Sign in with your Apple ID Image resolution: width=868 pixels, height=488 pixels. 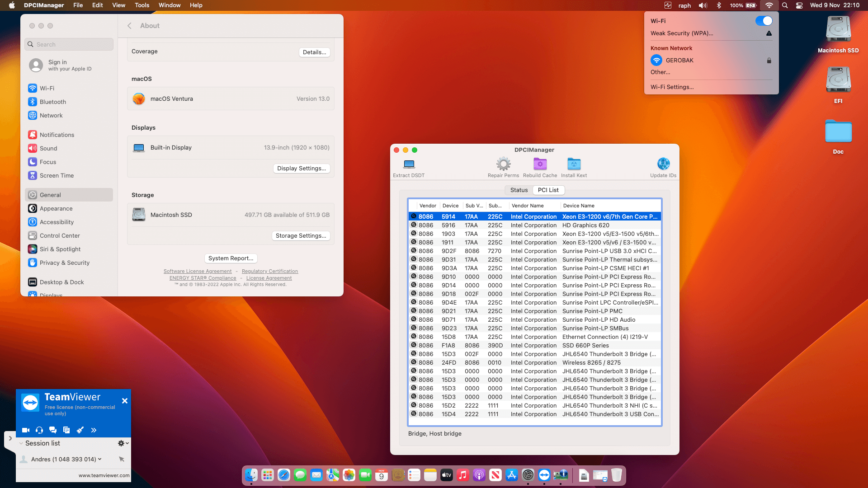[69, 65]
